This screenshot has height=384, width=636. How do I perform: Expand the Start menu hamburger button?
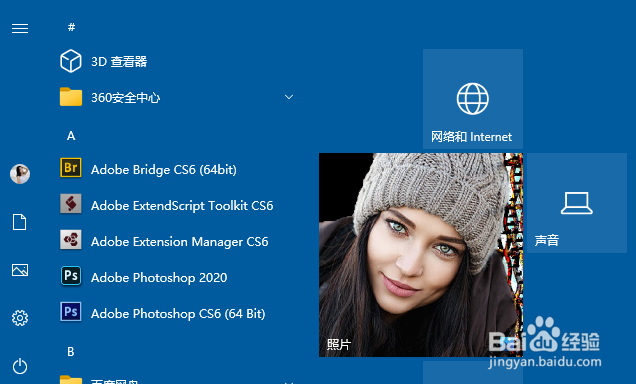pyautogui.click(x=20, y=28)
